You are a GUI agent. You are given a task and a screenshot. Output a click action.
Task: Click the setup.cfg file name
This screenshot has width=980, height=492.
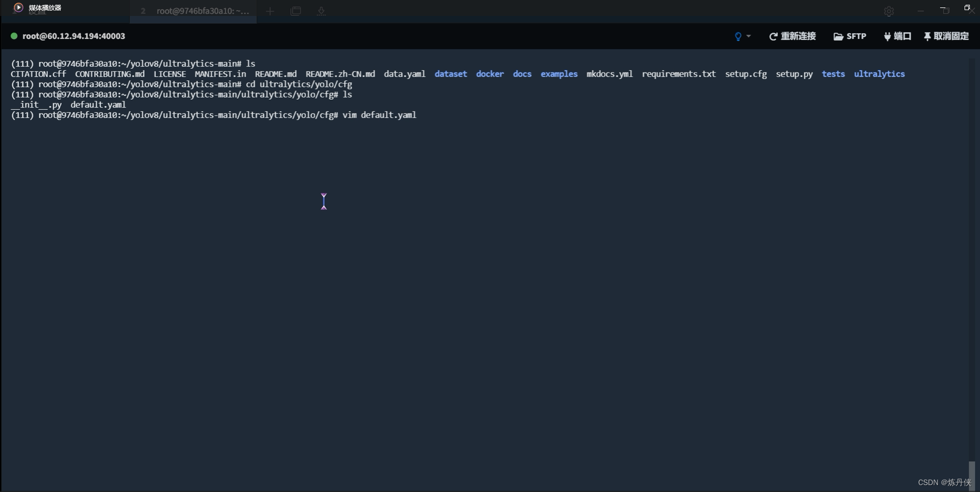pos(746,74)
